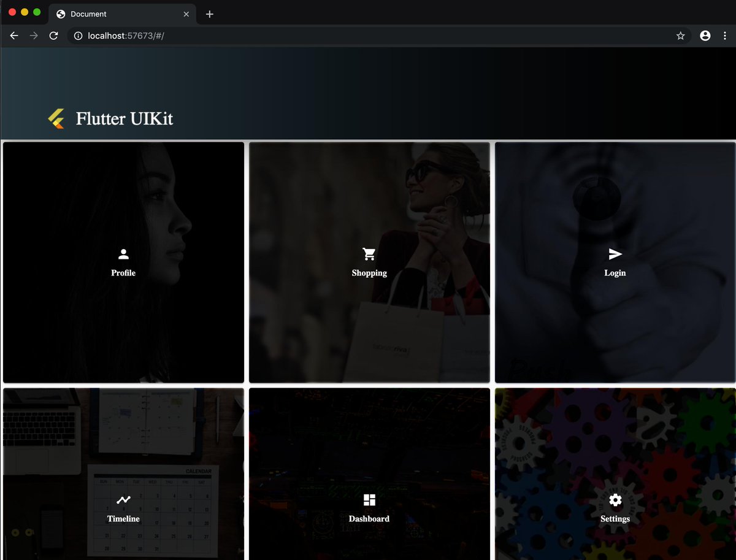The width and height of the screenshot is (736, 560).
Task: Click the shopping cart icon
Action: coord(369,254)
